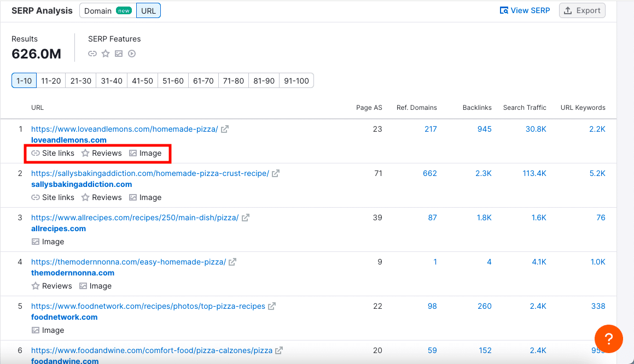Image resolution: width=634 pixels, height=364 pixels.
Task: Open the foodnetwork top-pizza-recipes URL
Action: tap(148, 306)
